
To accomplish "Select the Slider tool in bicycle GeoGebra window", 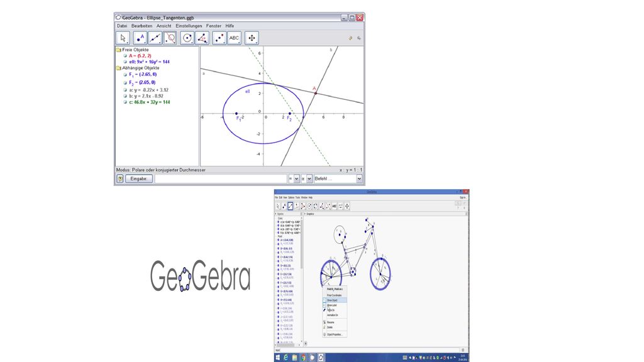I will (340, 206).
